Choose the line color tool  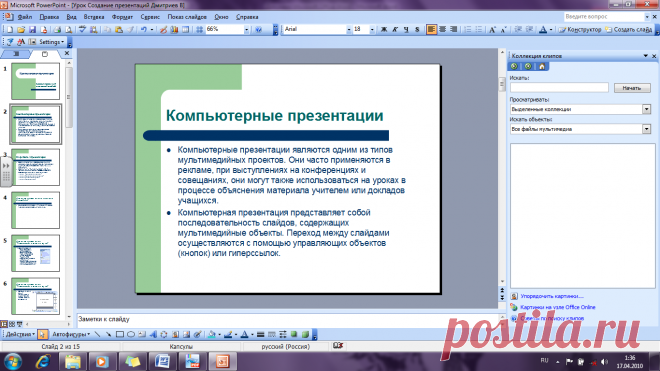(228, 334)
